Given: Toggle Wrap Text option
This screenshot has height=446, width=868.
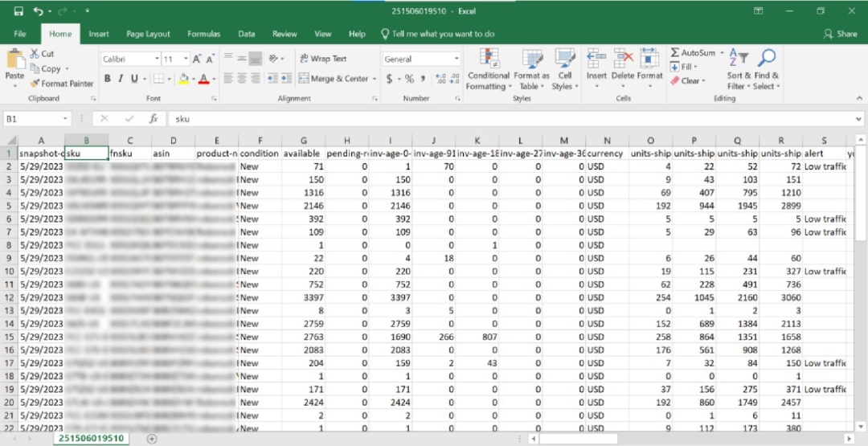Looking at the screenshot, I should 323,59.
